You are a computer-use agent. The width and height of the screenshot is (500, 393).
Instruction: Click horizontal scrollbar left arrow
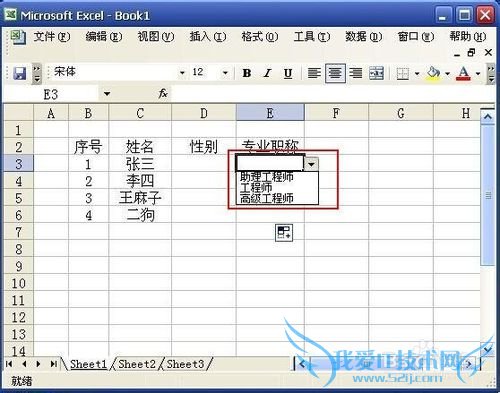[302, 364]
